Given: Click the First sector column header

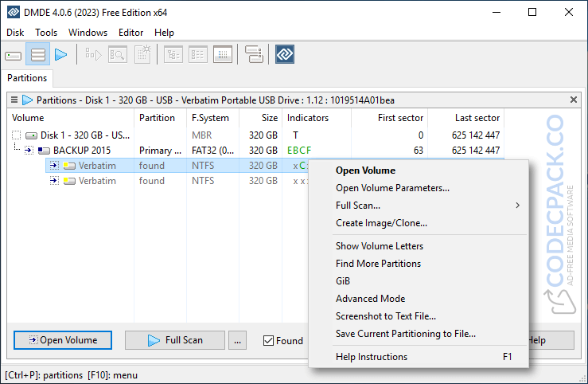Looking at the screenshot, I should 390,118.
